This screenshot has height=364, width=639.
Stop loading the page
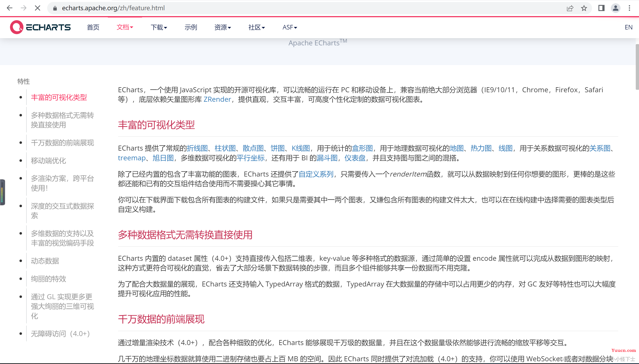tap(37, 8)
